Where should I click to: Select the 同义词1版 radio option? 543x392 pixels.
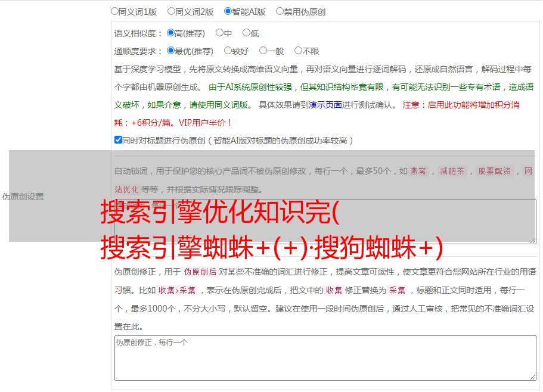[x=114, y=11]
